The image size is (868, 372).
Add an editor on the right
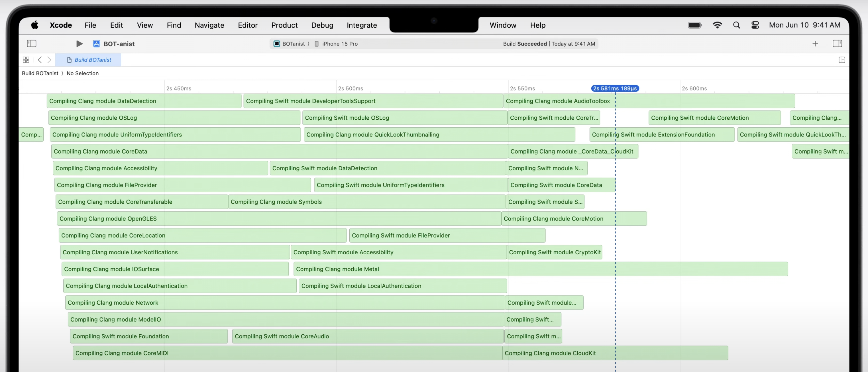point(841,60)
